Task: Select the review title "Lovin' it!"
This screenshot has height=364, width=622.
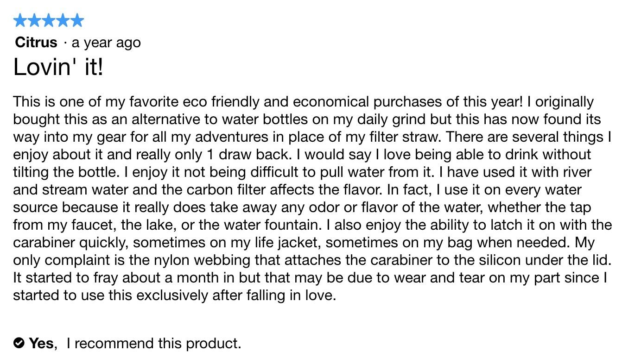Action: [58, 68]
